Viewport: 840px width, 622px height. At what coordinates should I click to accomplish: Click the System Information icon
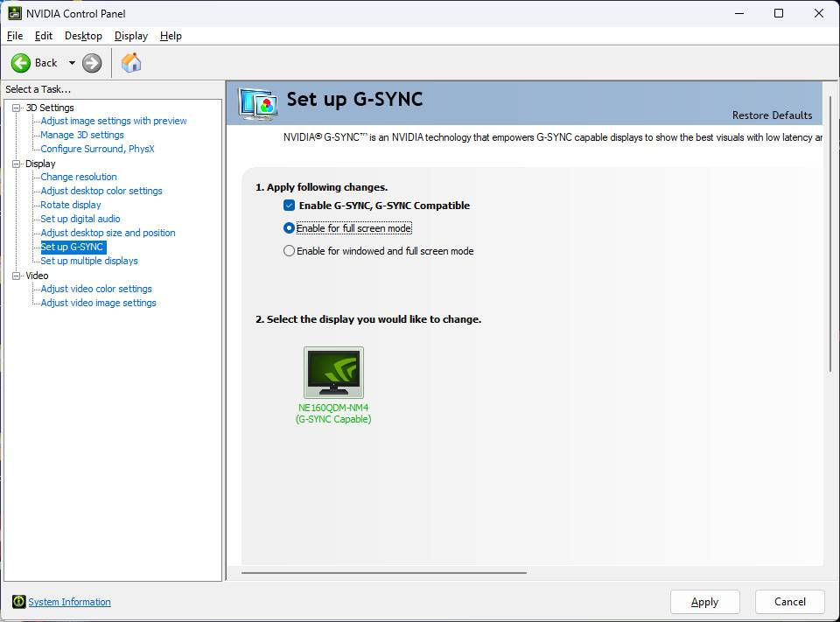click(18, 602)
